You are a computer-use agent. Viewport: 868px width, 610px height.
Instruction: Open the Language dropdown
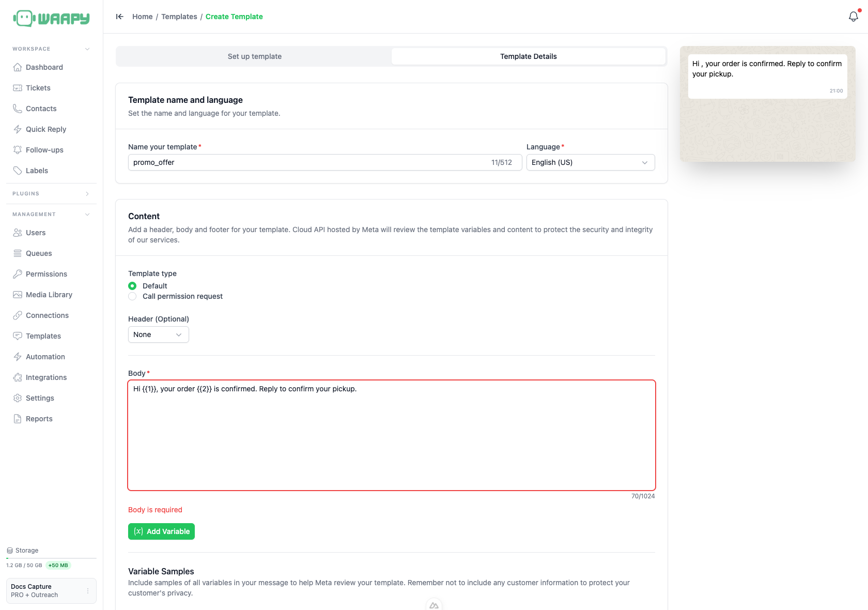[591, 162]
